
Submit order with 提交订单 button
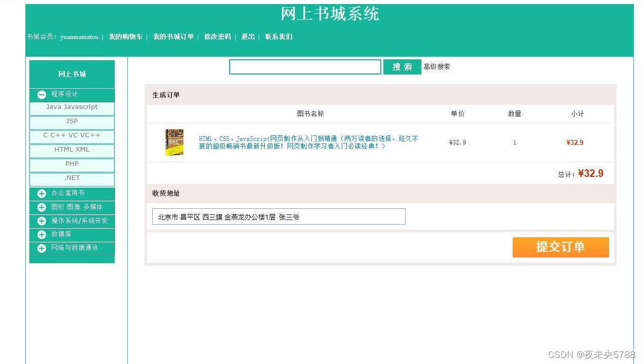pyautogui.click(x=560, y=247)
